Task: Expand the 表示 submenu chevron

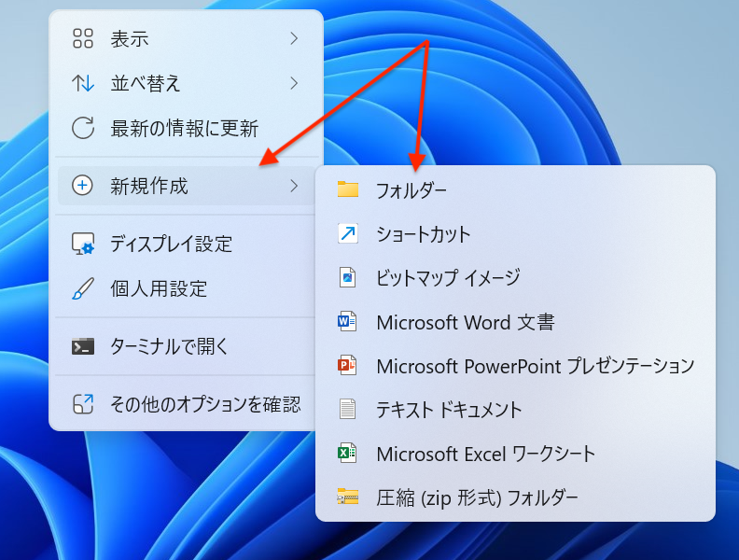Action: pos(294,38)
